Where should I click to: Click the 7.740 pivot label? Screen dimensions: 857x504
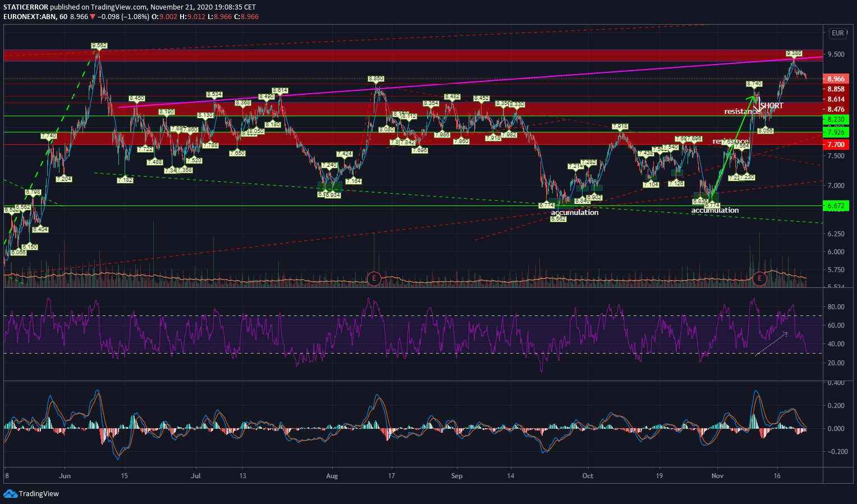(48, 136)
